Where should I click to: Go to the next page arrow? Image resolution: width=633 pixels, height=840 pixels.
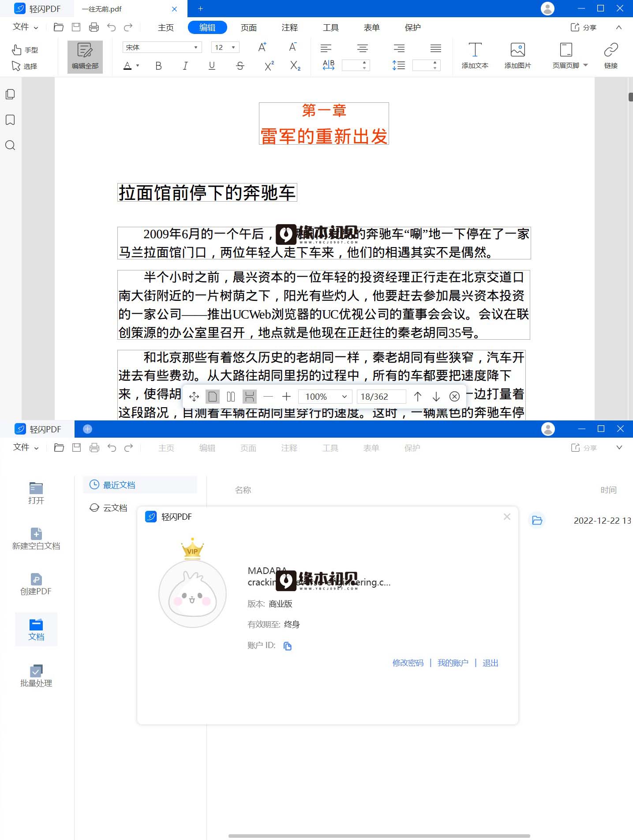coord(436,396)
